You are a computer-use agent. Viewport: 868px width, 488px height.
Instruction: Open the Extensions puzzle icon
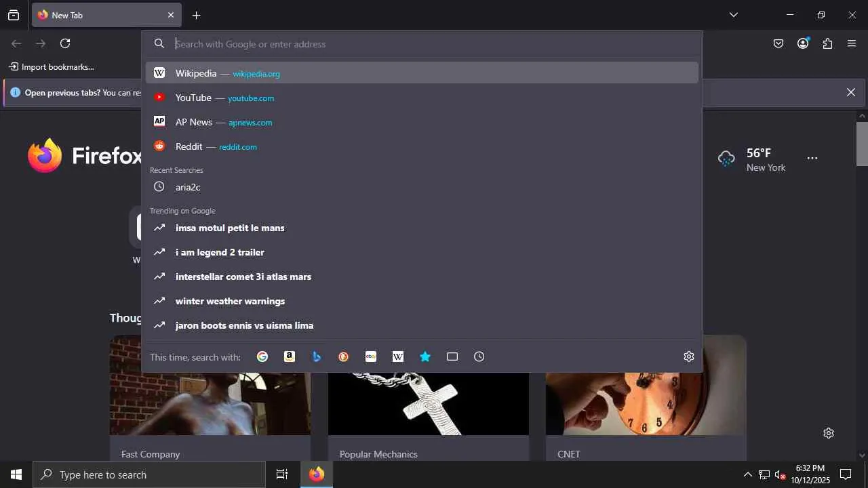(x=827, y=43)
